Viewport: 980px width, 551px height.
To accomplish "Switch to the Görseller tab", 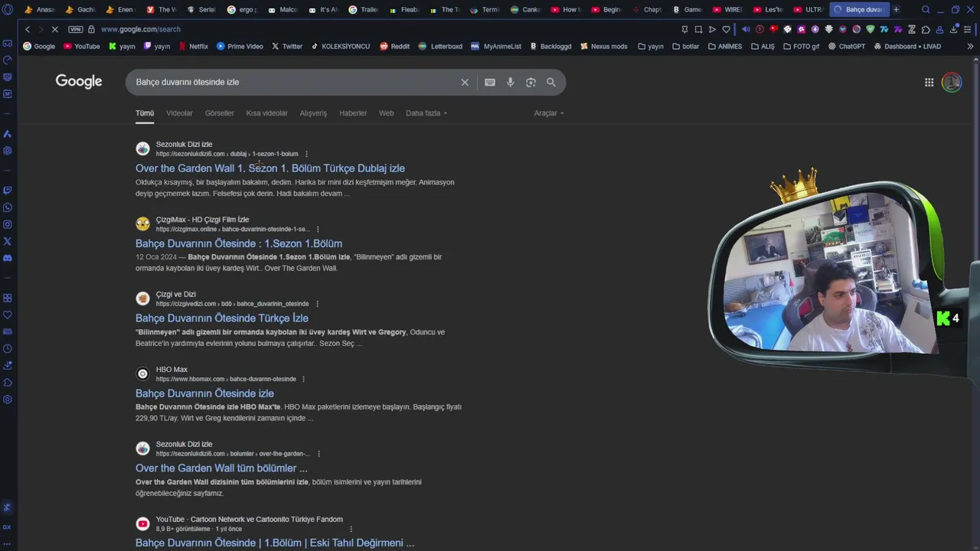I will point(219,113).
